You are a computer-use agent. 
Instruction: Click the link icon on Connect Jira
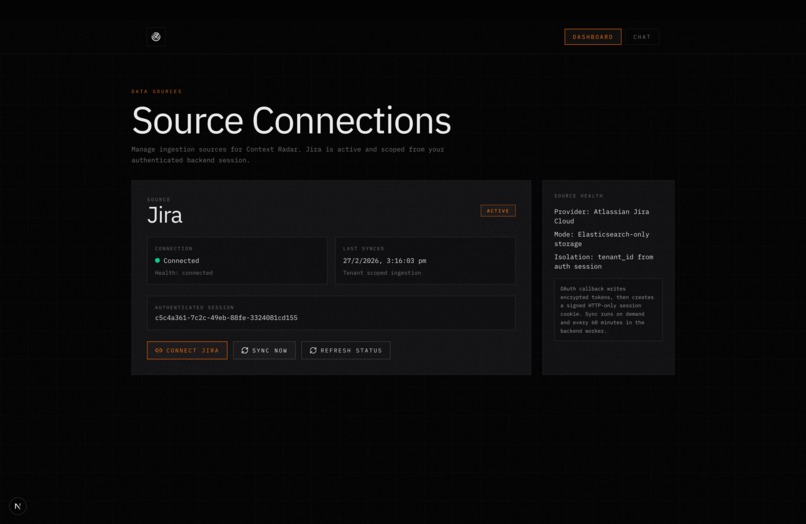[159, 350]
